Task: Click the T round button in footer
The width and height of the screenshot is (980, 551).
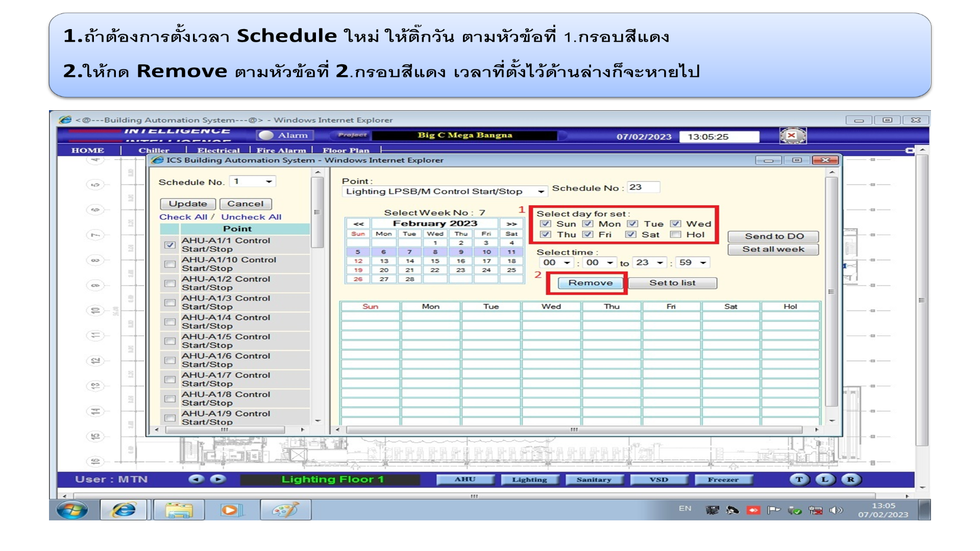Action: pos(799,480)
